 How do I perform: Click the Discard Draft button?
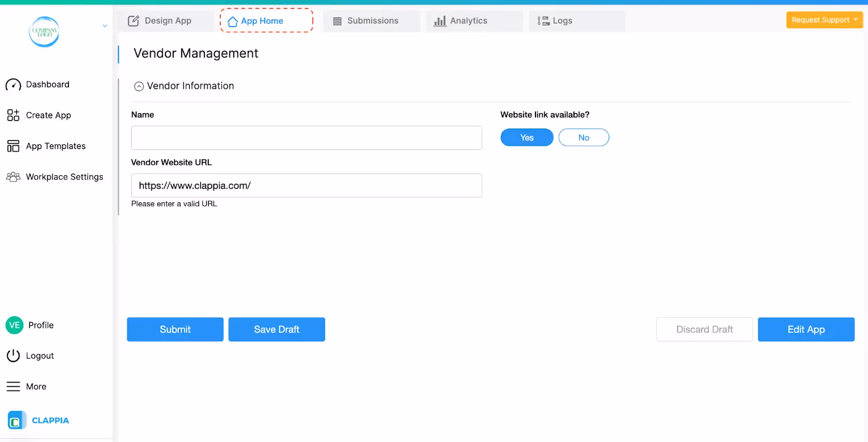coord(705,329)
